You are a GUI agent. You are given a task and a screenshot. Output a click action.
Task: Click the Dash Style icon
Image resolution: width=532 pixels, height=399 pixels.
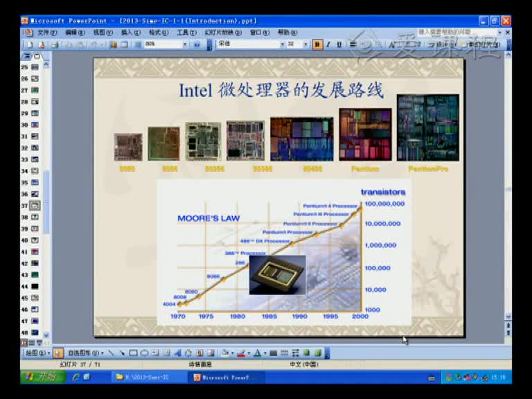285,353
